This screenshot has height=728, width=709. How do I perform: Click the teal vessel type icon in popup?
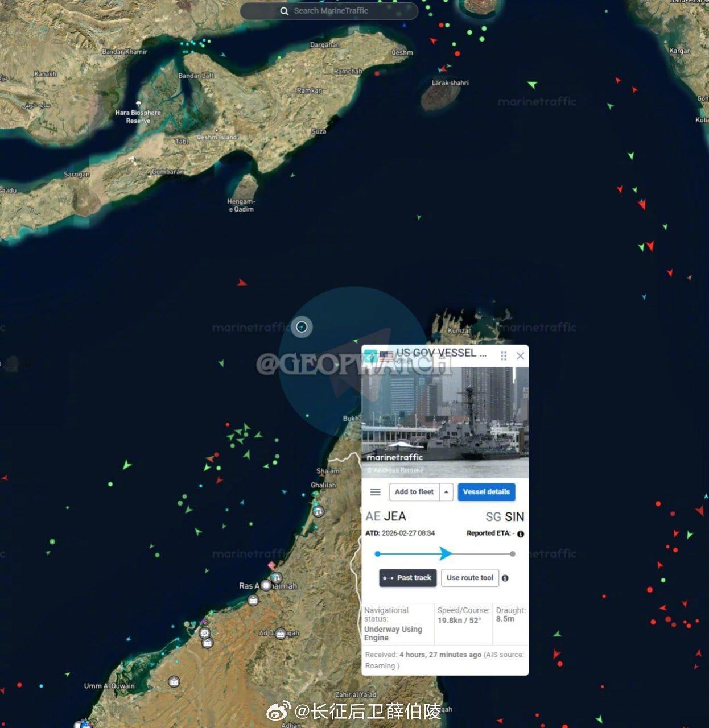coord(370,356)
